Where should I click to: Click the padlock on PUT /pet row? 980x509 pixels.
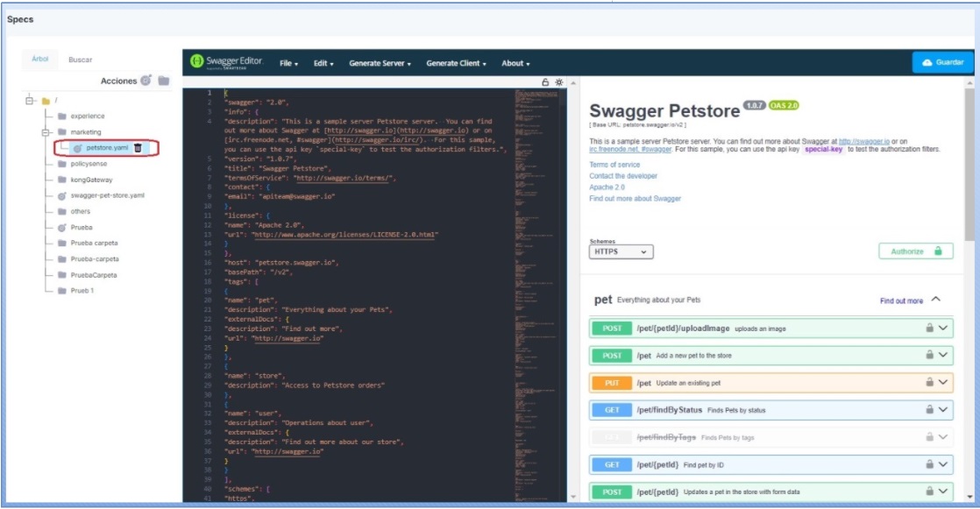tap(929, 383)
